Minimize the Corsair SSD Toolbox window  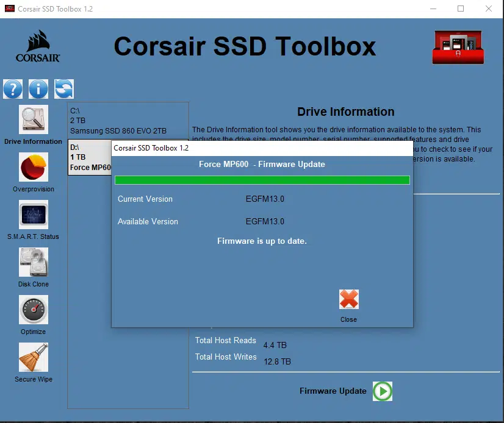(433, 9)
